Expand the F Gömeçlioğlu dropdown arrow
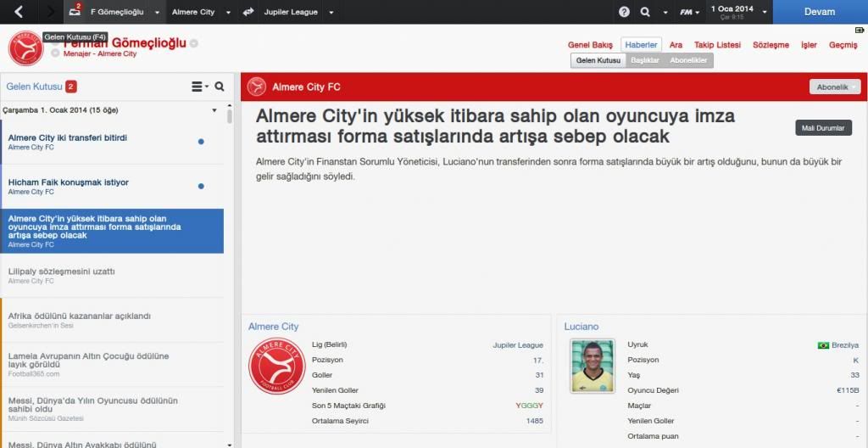Image resolution: width=868 pixels, height=448 pixels. [157, 12]
